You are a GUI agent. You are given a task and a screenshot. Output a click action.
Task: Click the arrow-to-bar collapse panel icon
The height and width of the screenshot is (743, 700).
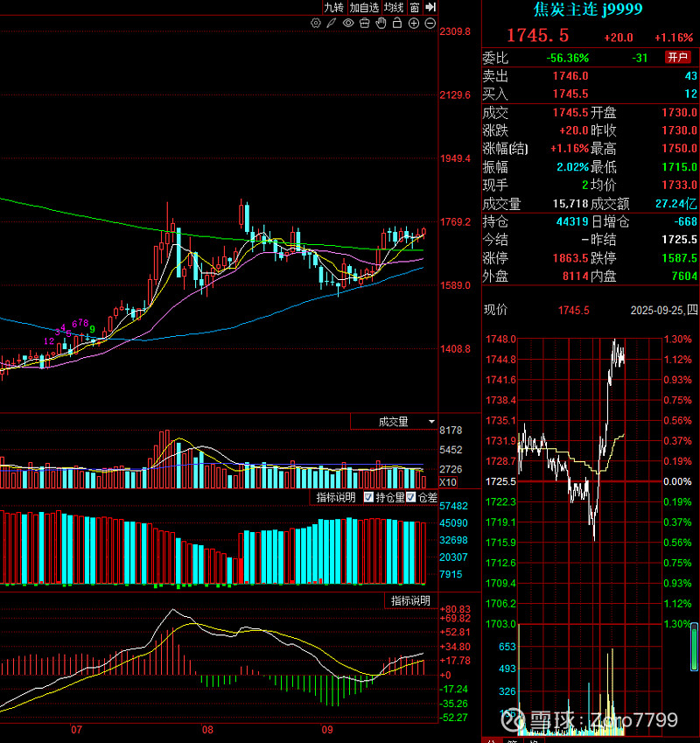[x=430, y=7]
